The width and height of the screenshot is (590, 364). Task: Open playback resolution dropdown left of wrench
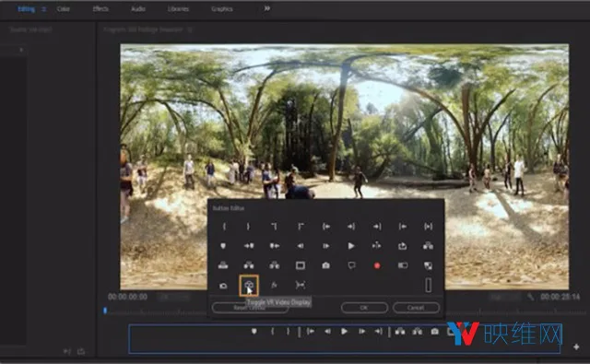pyautogui.click(x=506, y=297)
